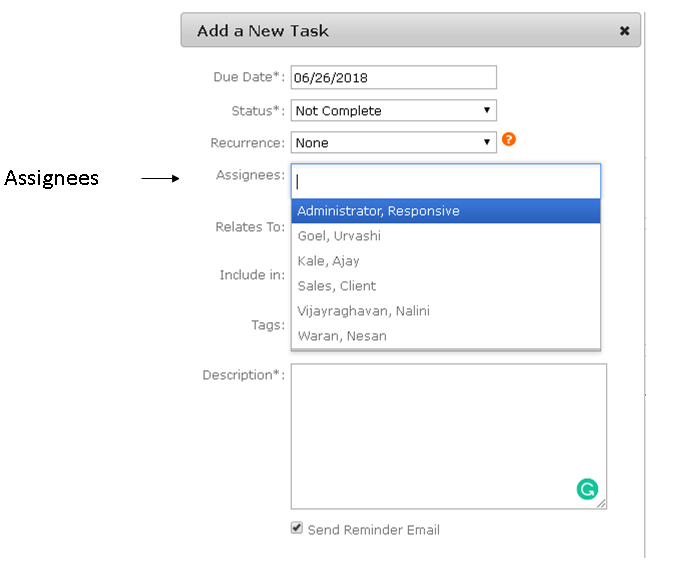Expand the Recurrence dropdown
The width and height of the screenshot is (681, 575).
click(x=393, y=143)
